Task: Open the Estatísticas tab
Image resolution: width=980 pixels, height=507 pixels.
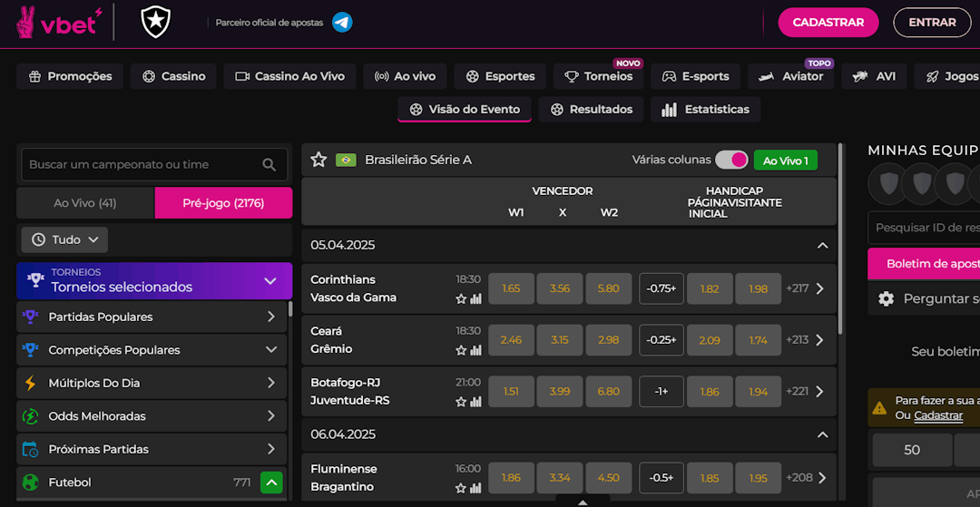Action: click(x=706, y=109)
